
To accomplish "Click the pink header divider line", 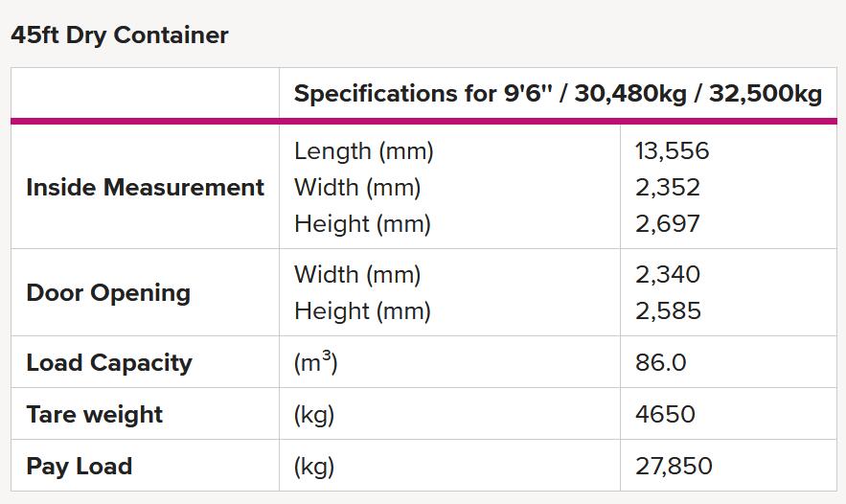I will tap(423, 122).
